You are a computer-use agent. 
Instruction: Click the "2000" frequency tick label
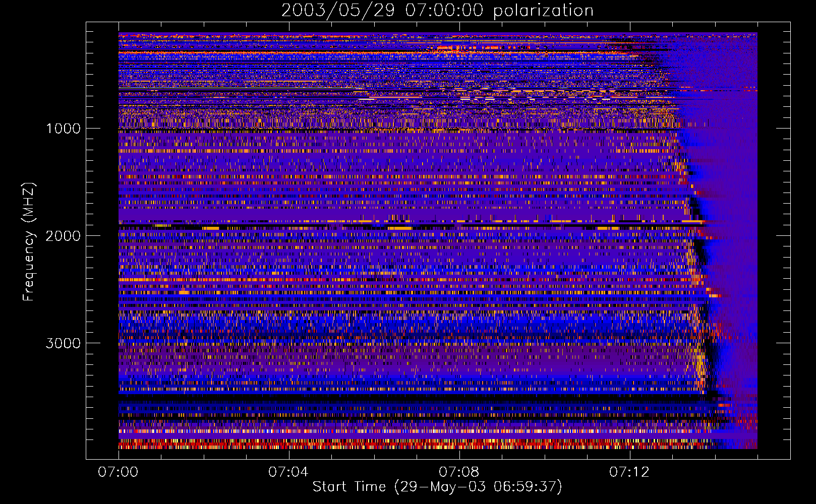(63, 236)
